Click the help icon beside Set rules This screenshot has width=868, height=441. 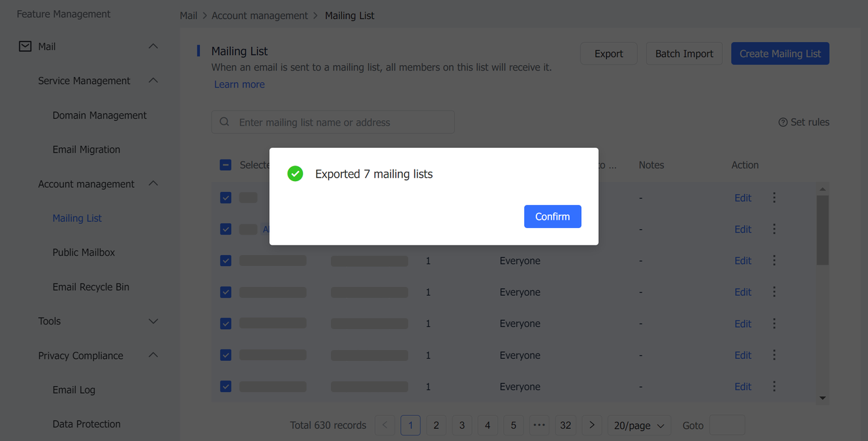[x=783, y=121]
